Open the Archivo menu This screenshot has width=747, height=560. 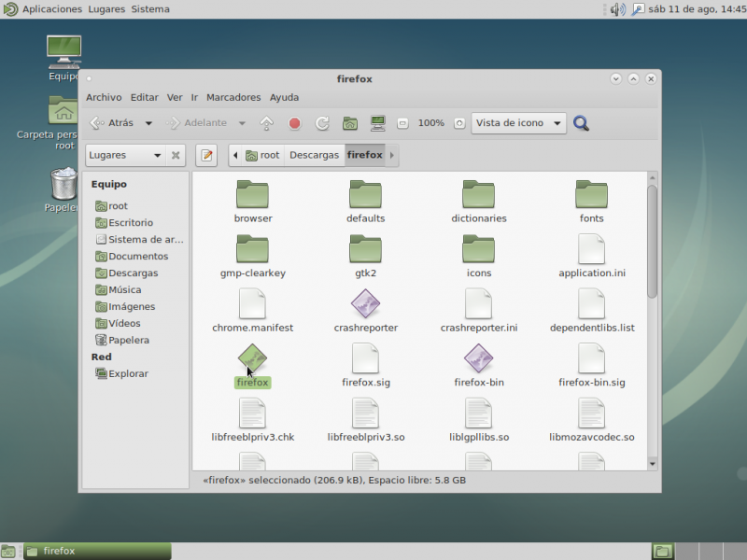point(104,97)
